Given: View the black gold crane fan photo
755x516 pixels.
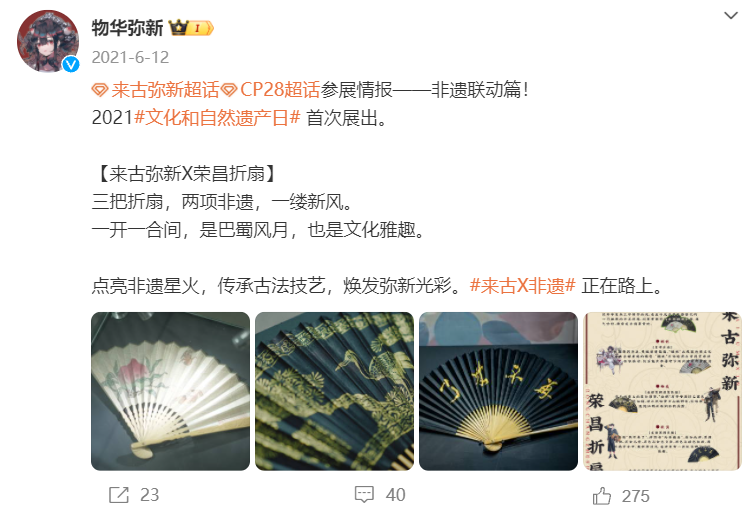Looking at the screenshot, I should click(x=335, y=391).
